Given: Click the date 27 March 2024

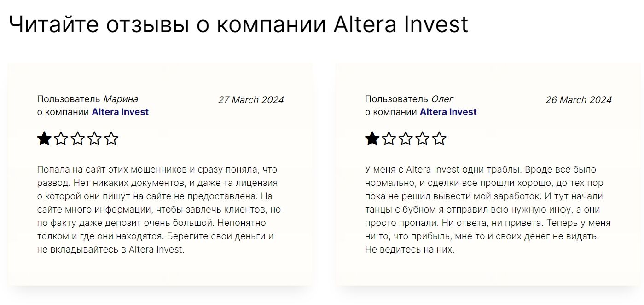Looking at the screenshot, I should (x=251, y=100).
